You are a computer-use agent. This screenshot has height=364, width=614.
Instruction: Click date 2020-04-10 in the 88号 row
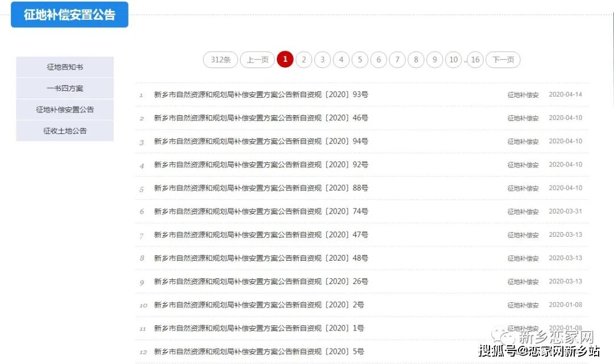pos(566,188)
